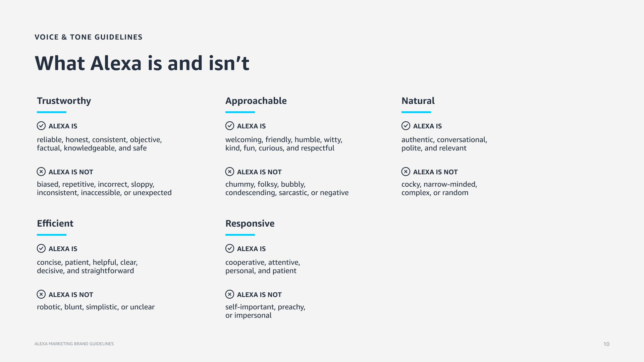
Task: Select the Trustworthy heading
Action: tap(64, 101)
